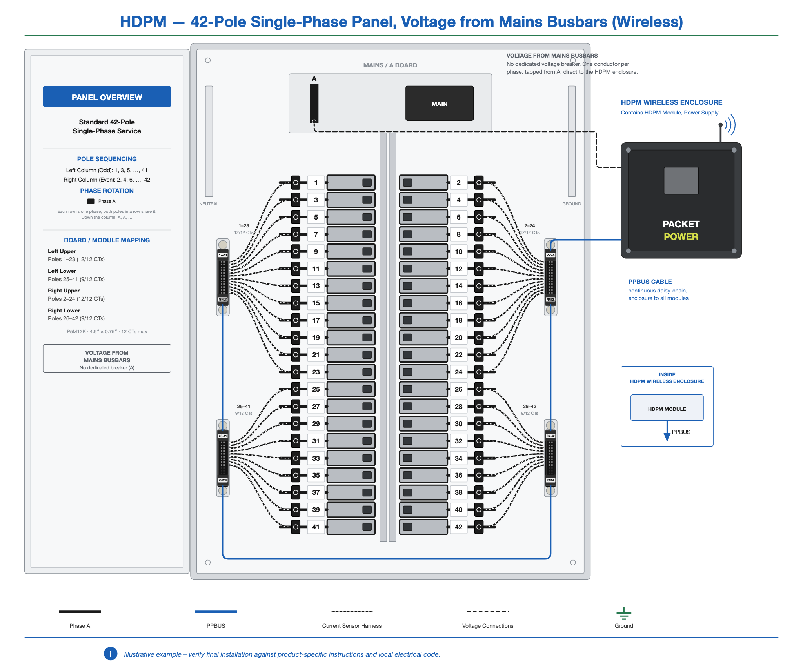This screenshot has height=672, width=803.
Task: Click the CT sensor on pole 14
Action: coord(479,286)
